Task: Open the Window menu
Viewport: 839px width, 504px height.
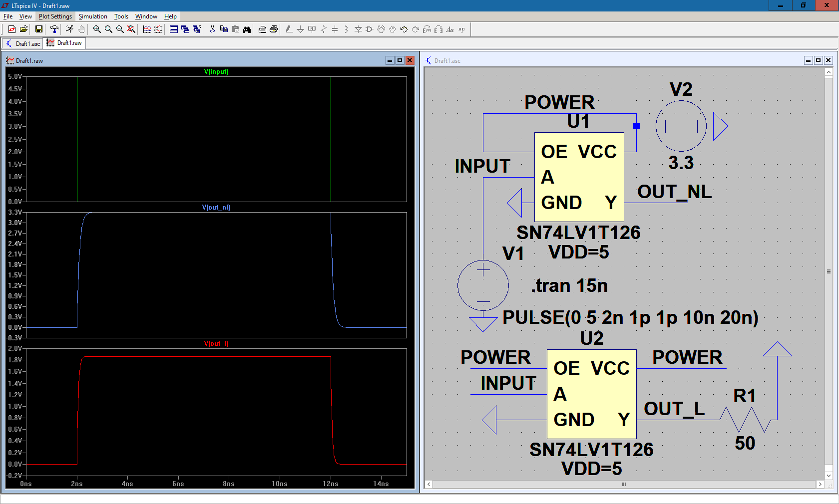Action: (146, 16)
